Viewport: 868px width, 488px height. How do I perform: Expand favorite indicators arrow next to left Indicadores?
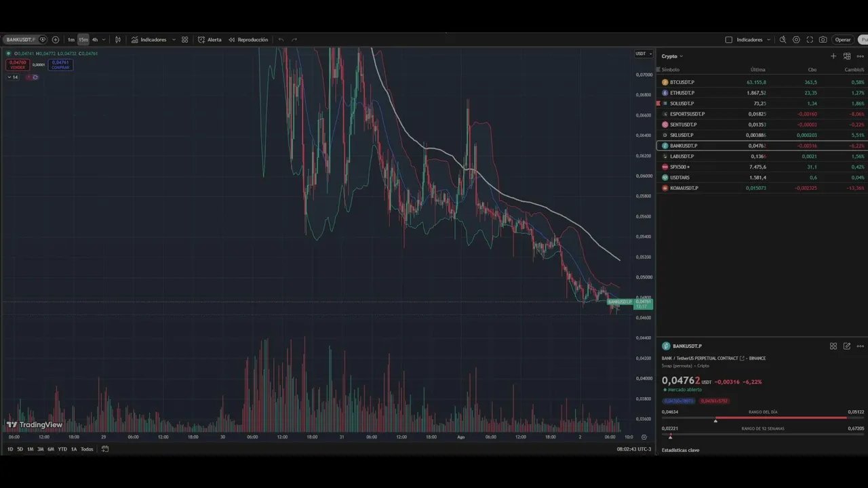point(174,40)
